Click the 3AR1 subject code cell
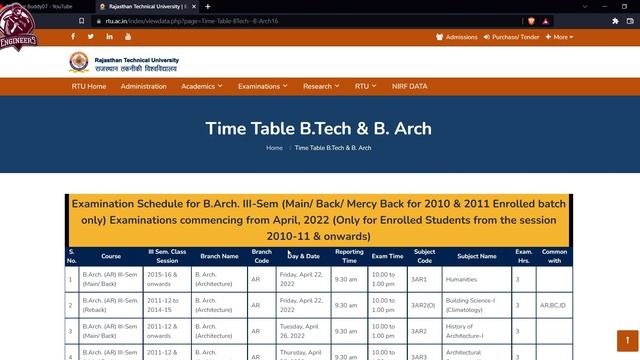The image size is (640, 360). tap(424, 279)
